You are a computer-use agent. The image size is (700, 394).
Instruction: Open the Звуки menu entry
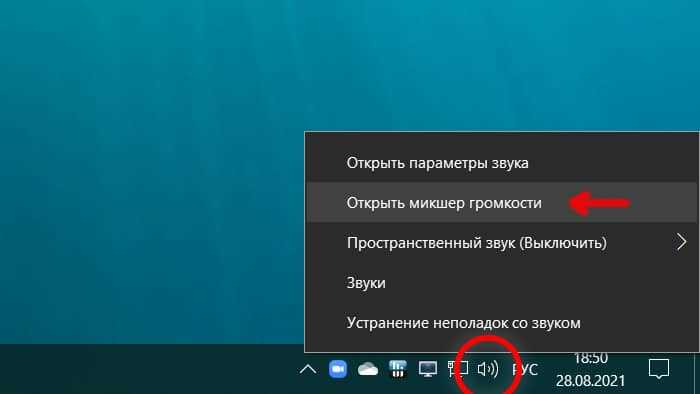[502, 282]
